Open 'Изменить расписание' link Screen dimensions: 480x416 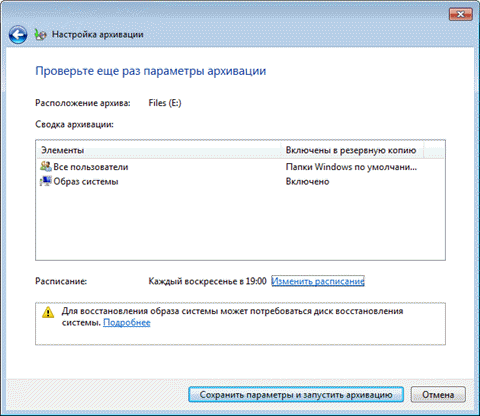click(318, 281)
